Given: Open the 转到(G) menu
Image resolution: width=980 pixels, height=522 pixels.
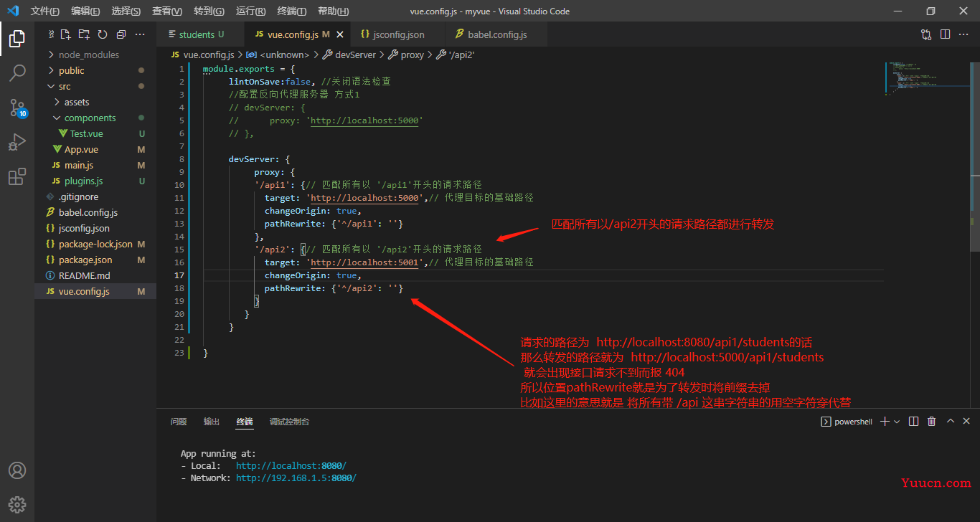Looking at the screenshot, I should pos(209,11).
